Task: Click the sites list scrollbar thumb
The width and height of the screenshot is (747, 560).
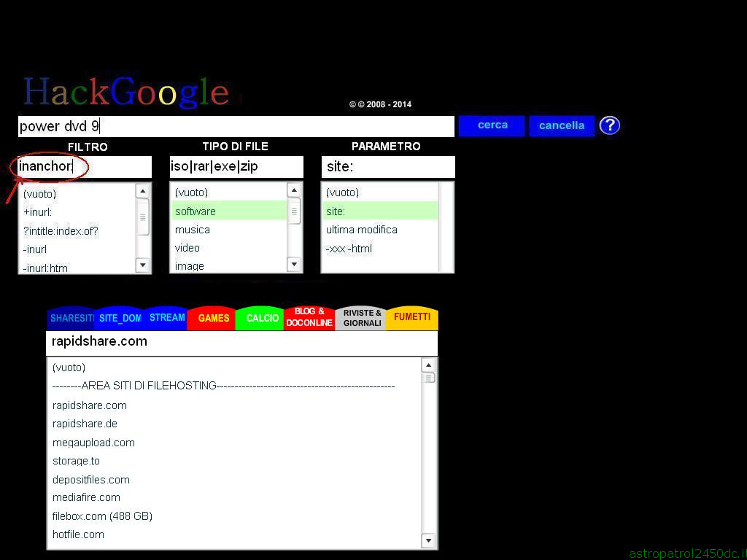Action: [x=428, y=378]
